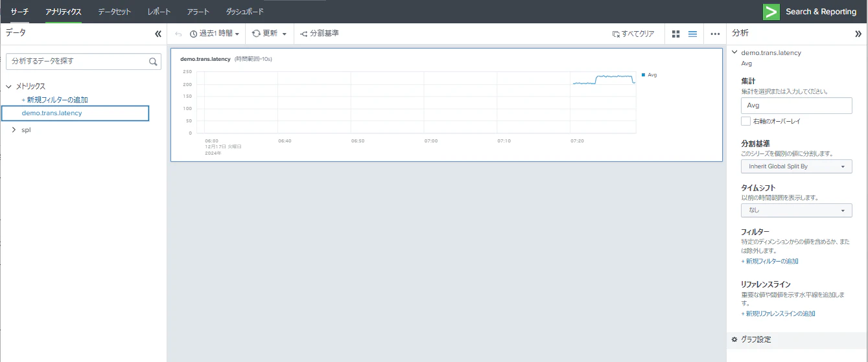Switch to grid layout view icon
The height and width of the screenshot is (362, 868).
pyautogui.click(x=676, y=34)
